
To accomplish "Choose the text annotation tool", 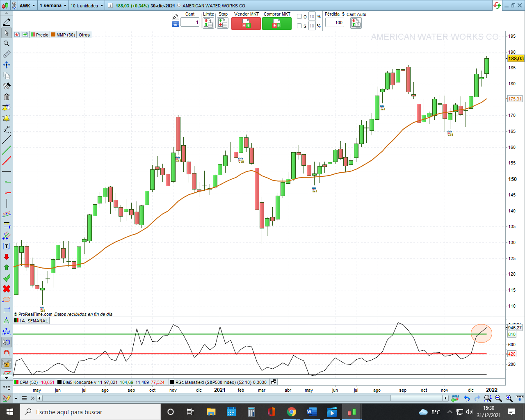I will click(x=7, y=246).
